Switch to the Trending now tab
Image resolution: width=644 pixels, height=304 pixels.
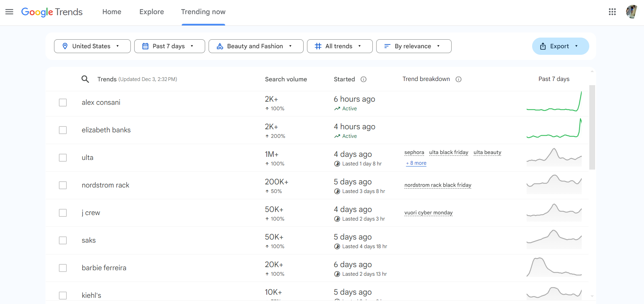[x=203, y=12]
